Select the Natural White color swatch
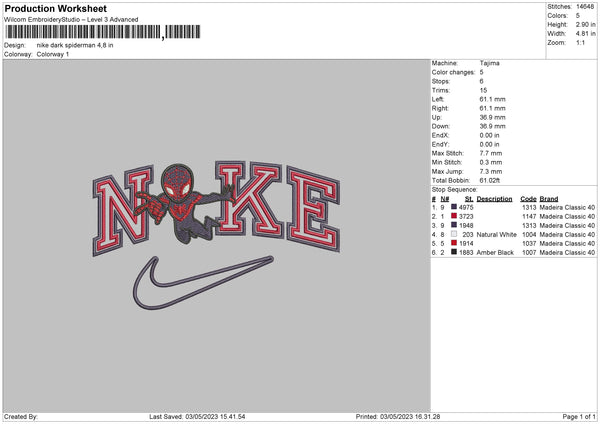This screenshot has height=424, width=600. click(454, 234)
